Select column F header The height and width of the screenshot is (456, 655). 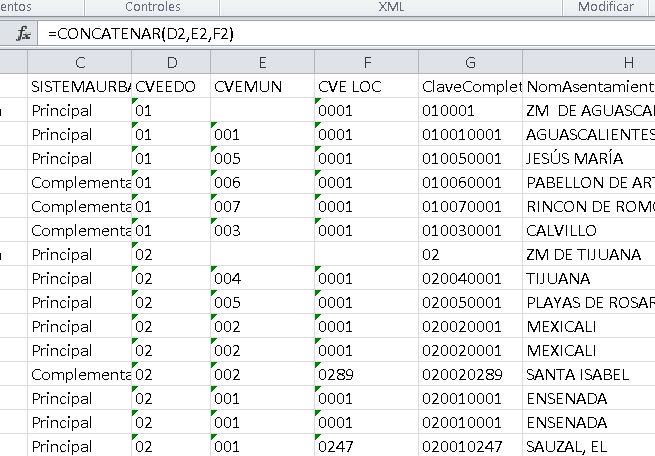pyautogui.click(x=367, y=63)
